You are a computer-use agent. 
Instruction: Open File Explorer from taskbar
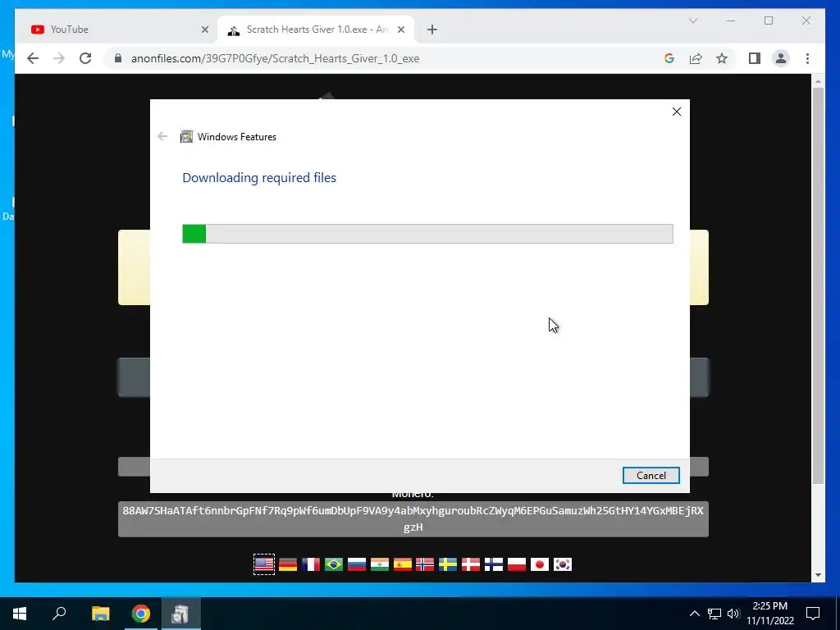(100, 614)
